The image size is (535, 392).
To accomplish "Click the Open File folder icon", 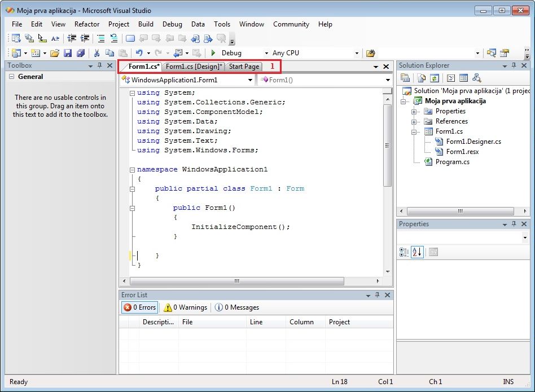I will click(x=55, y=53).
